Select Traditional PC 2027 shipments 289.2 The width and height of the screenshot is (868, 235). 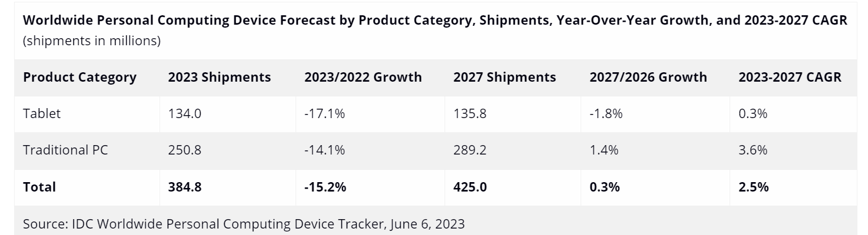(470, 150)
